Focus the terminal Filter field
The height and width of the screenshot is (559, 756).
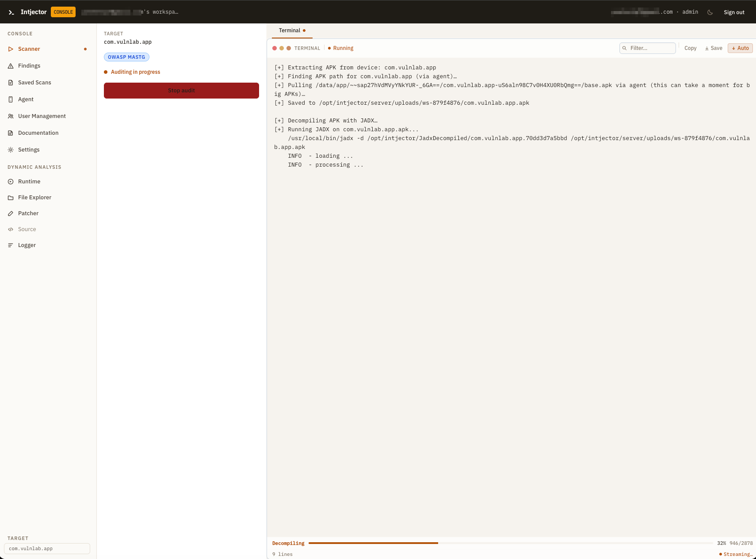[x=648, y=48]
